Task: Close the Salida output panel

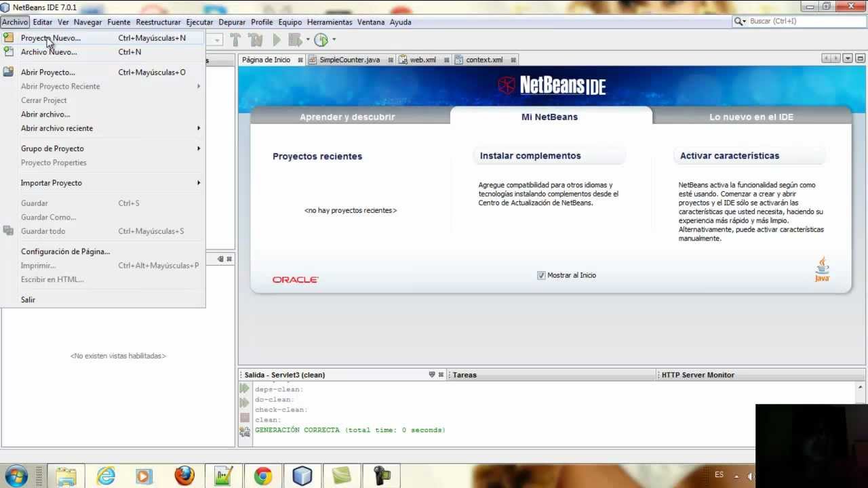Action: tap(441, 375)
